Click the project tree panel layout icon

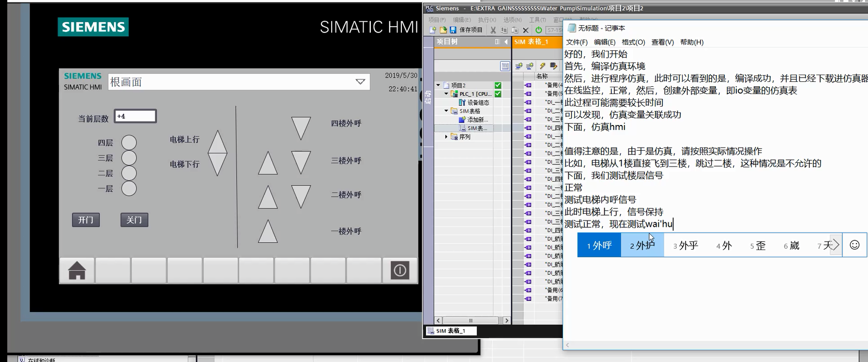(x=497, y=42)
